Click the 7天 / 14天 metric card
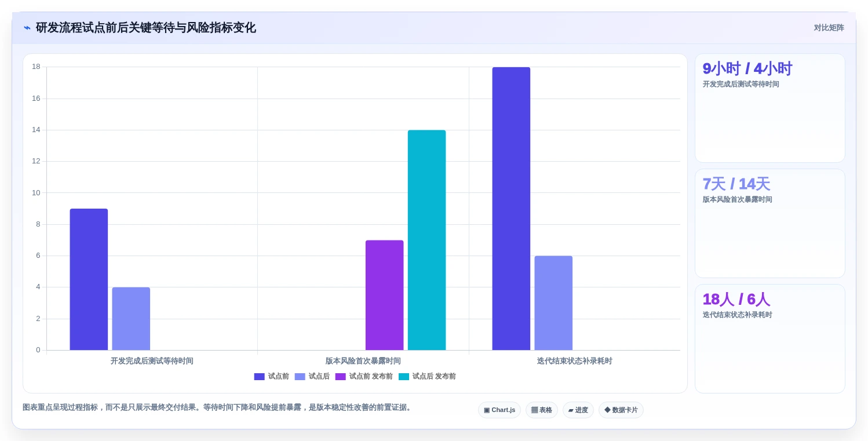 point(770,224)
